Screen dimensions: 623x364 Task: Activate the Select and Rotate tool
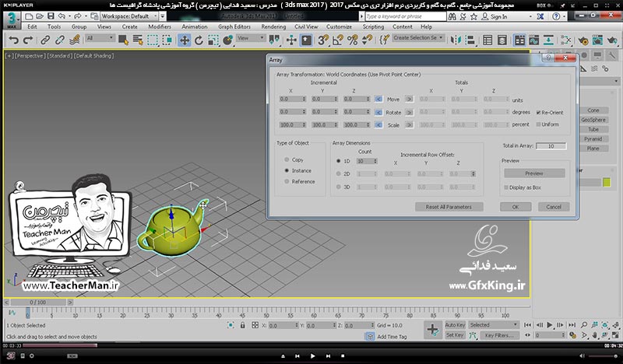199,40
